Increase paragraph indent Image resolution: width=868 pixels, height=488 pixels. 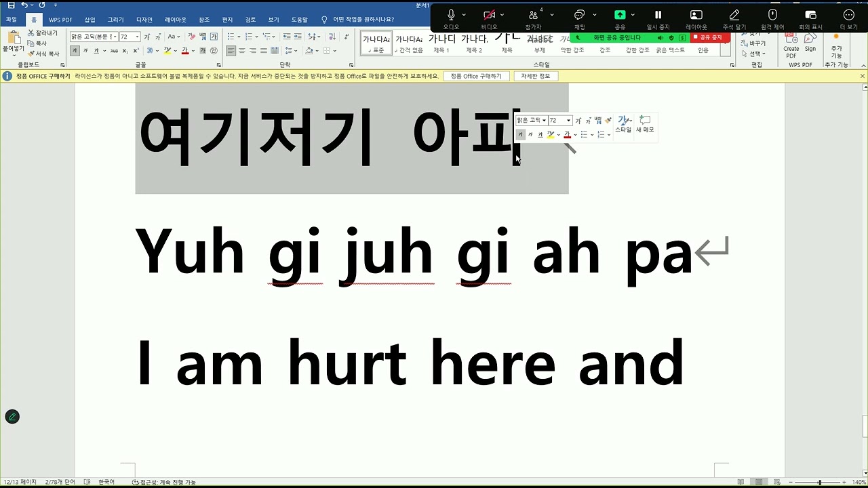298,37
